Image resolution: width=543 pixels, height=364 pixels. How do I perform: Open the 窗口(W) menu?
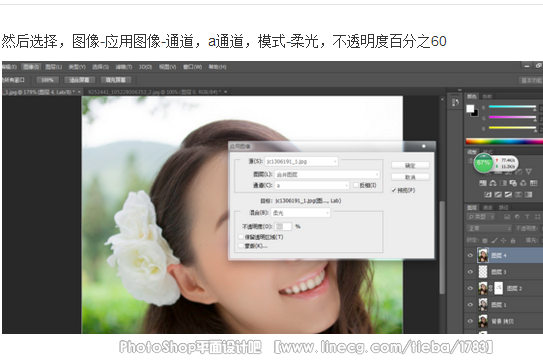pyautogui.click(x=192, y=66)
